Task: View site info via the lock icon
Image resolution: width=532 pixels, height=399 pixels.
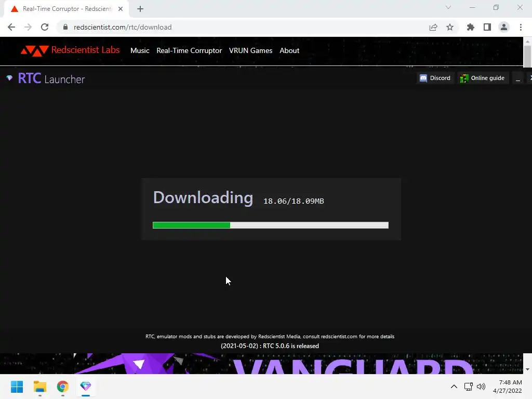Action: pyautogui.click(x=65, y=27)
